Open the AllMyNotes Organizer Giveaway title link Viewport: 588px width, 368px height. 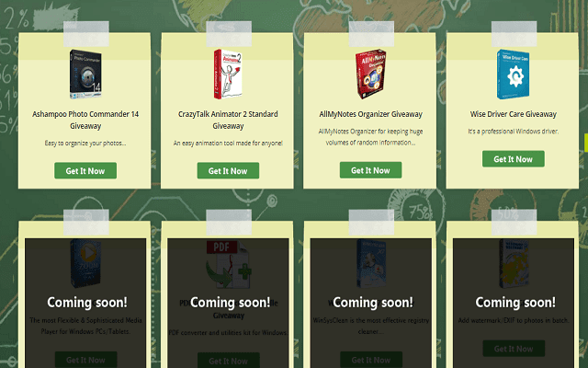pos(369,114)
